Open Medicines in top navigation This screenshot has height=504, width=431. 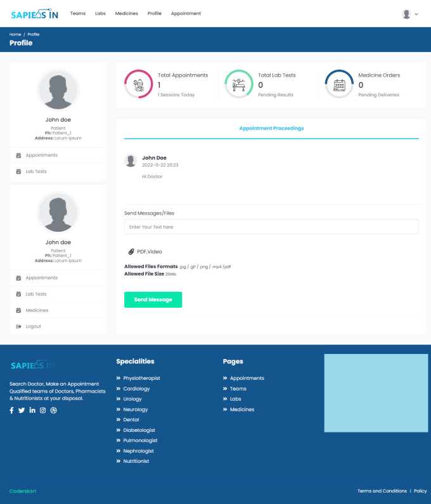click(x=127, y=13)
